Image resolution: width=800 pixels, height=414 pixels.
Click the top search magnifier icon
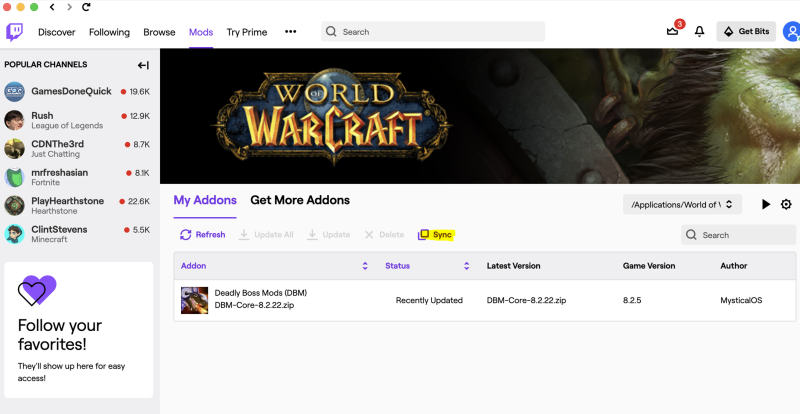(331, 32)
